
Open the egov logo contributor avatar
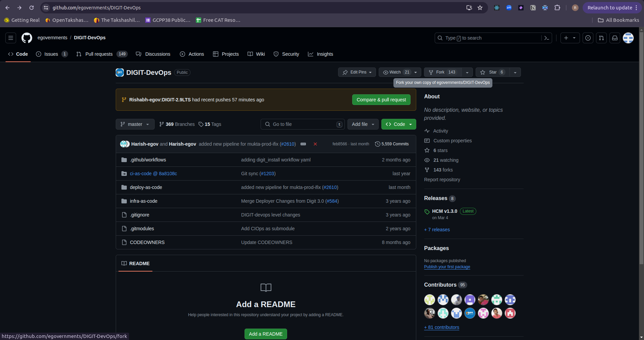pyautogui.click(x=470, y=313)
